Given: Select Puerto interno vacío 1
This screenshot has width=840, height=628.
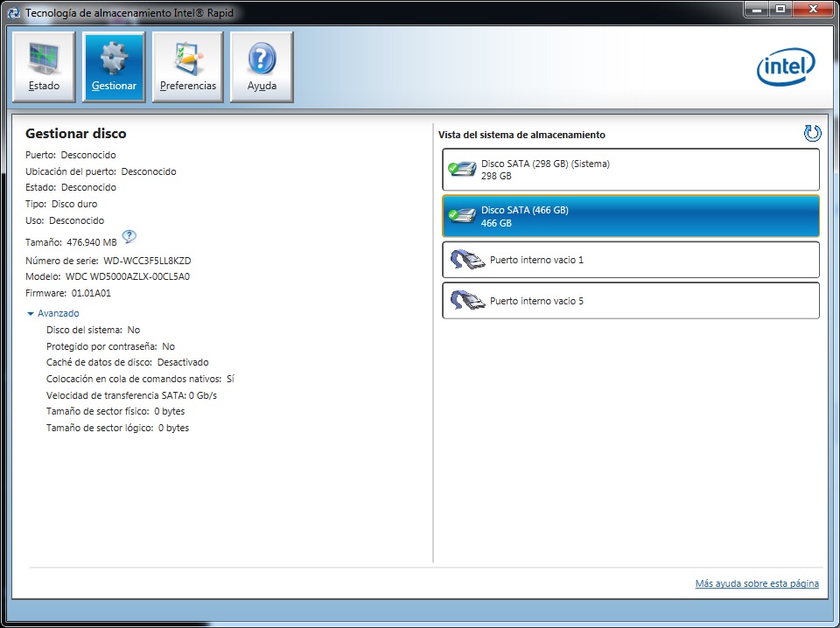Looking at the screenshot, I should point(631,260).
